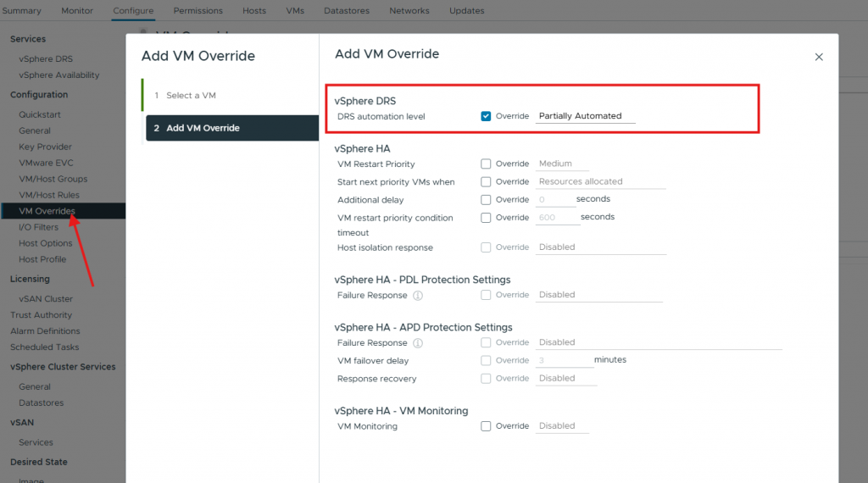Enable VM Monitoring Override checkbox
This screenshot has height=483, width=868.
click(486, 426)
